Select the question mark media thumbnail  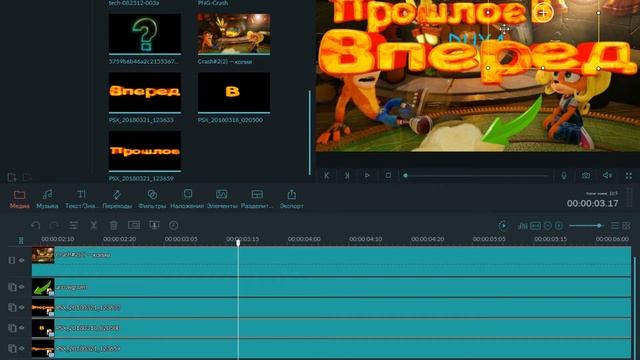(x=145, y=33)
